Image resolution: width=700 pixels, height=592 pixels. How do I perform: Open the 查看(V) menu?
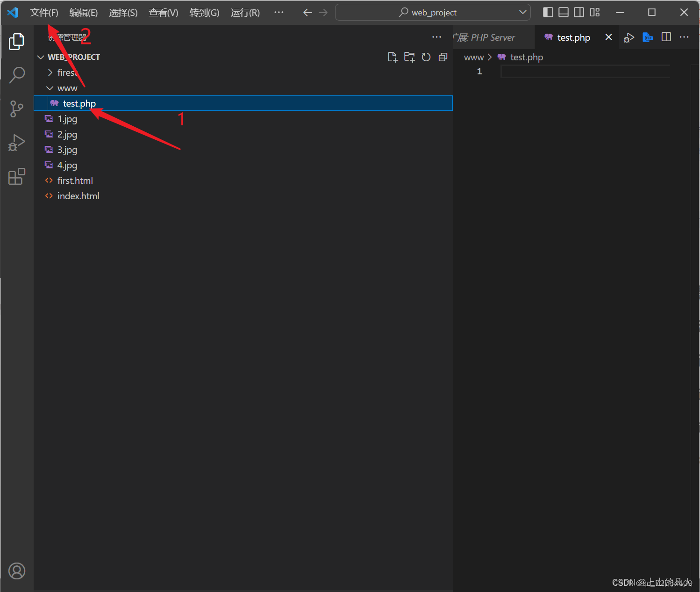point(164,13)
